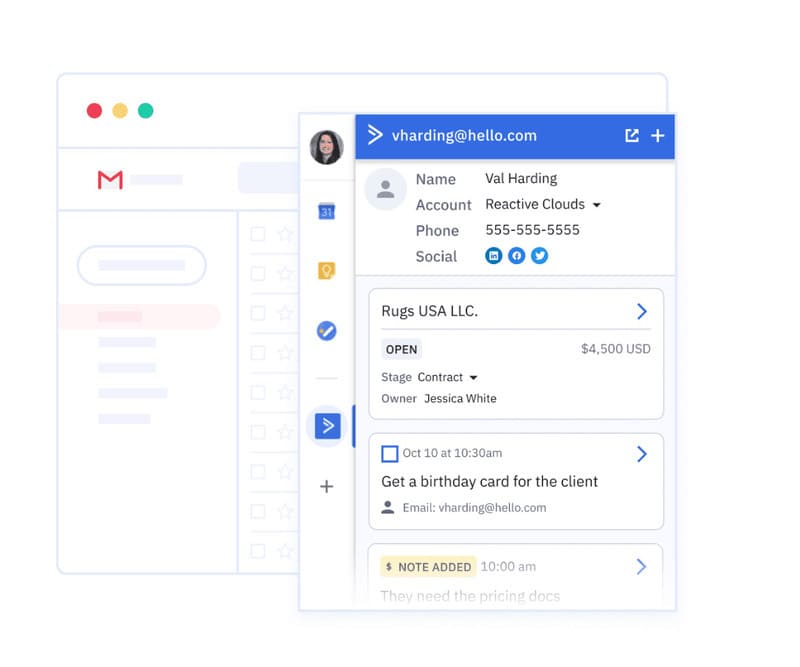Open birthday card task chevron

pos(642,454)
